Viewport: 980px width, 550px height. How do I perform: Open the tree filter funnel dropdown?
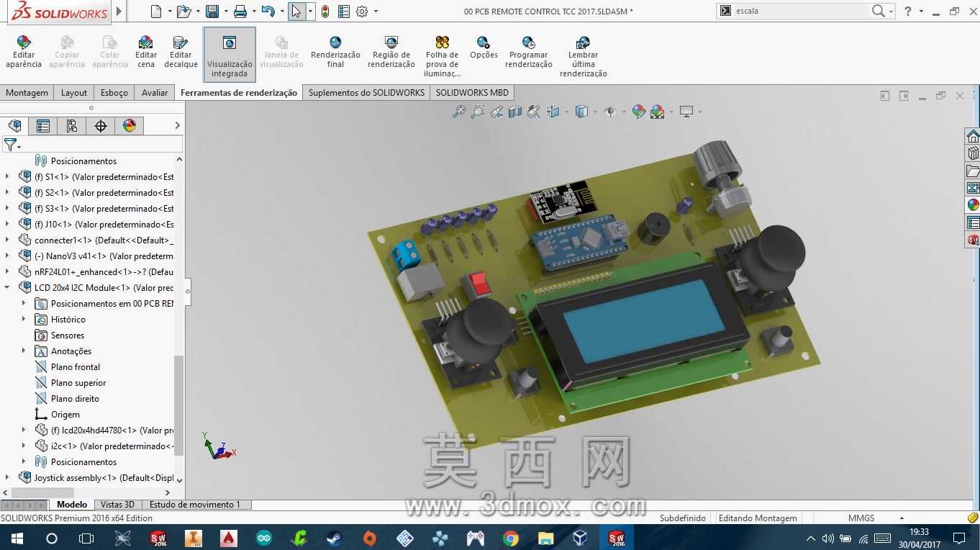pyautogui.click(x=12, y=145)
